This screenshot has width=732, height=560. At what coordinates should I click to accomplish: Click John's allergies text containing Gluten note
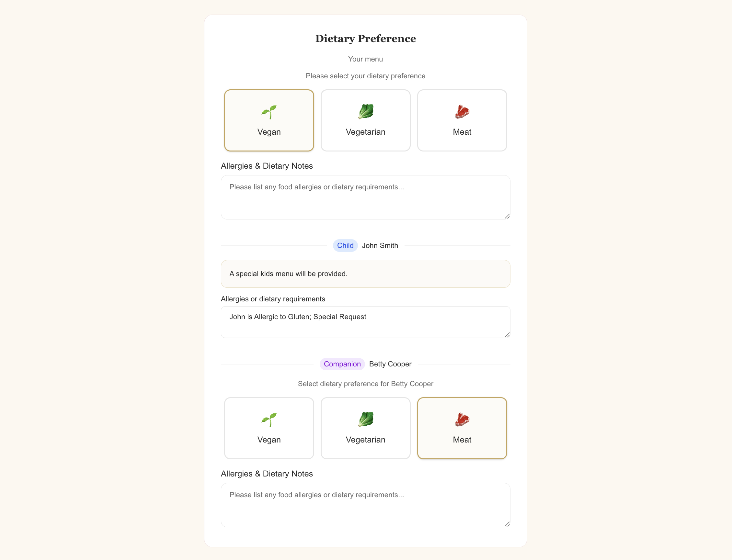click(365, 322)
